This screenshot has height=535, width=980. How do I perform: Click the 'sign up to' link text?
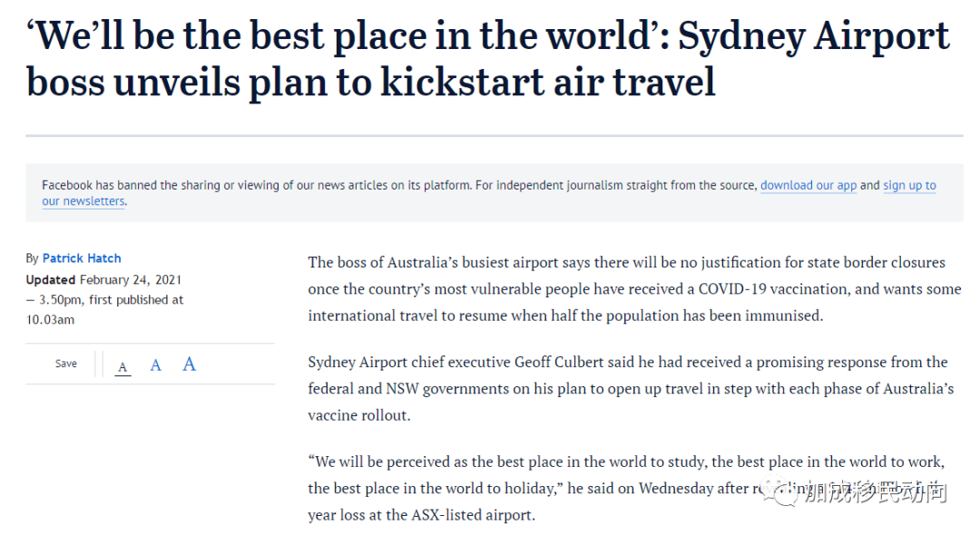pos(909,185)
